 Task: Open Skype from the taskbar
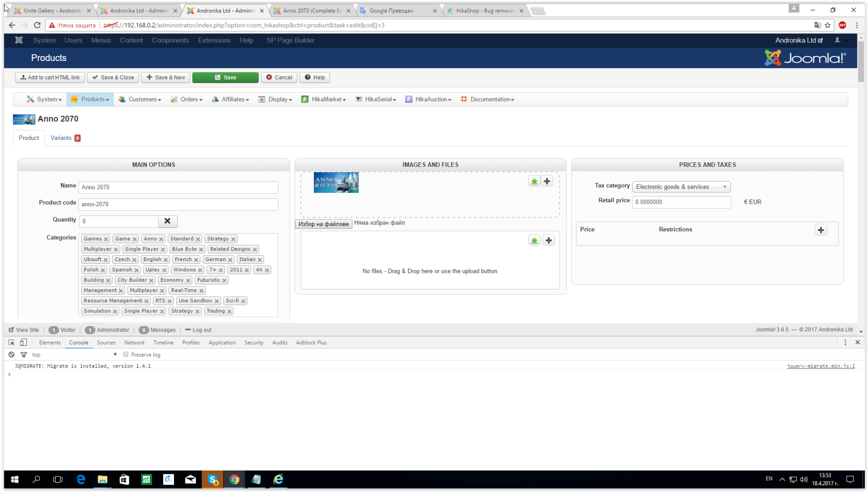[213, 479]
